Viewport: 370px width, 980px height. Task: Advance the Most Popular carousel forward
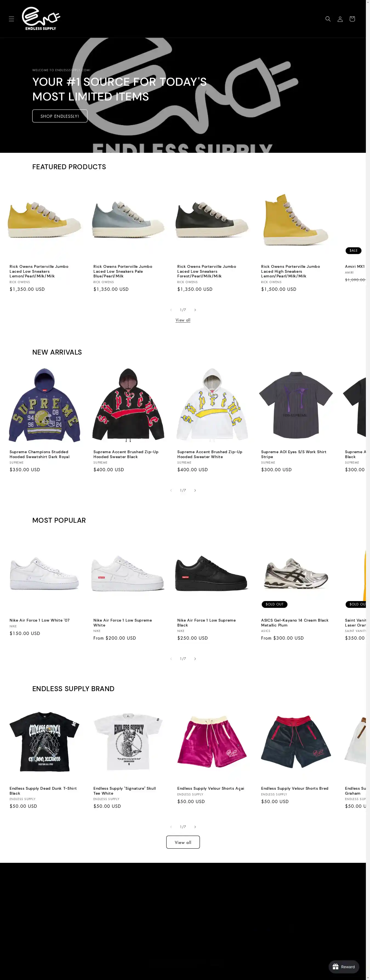(195, 659)
